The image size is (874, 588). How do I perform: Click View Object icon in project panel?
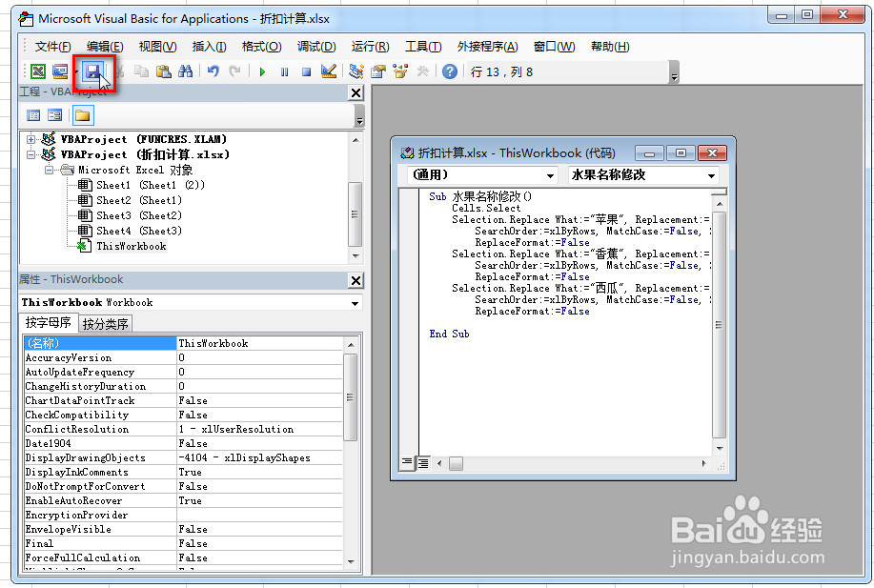(x=54, y=115)
